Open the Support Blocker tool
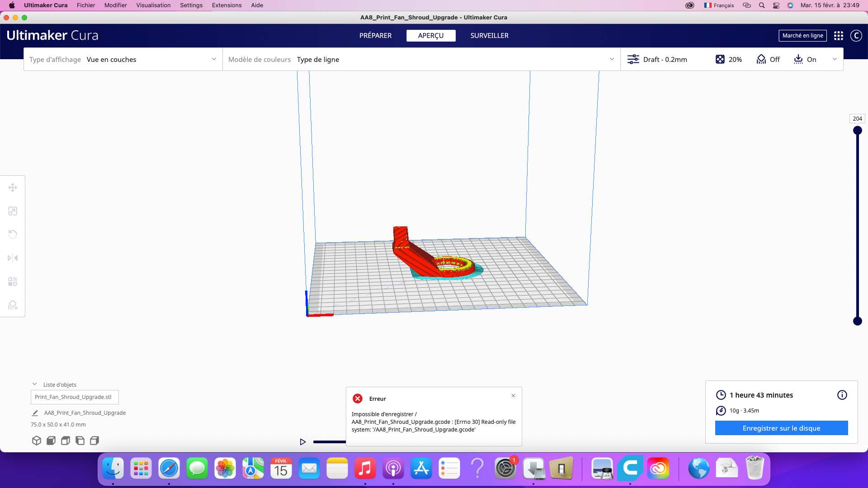868x488 pixels. (x=13, y=305)
